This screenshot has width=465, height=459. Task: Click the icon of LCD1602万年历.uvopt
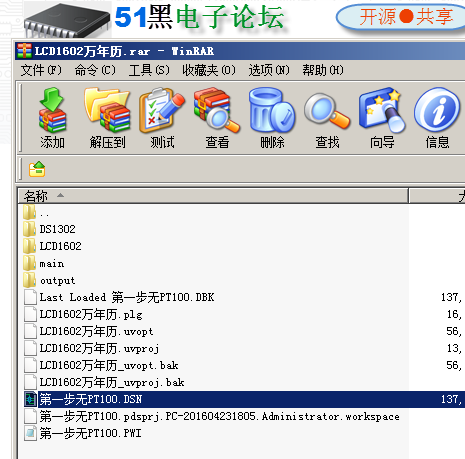tap(30, 331)
